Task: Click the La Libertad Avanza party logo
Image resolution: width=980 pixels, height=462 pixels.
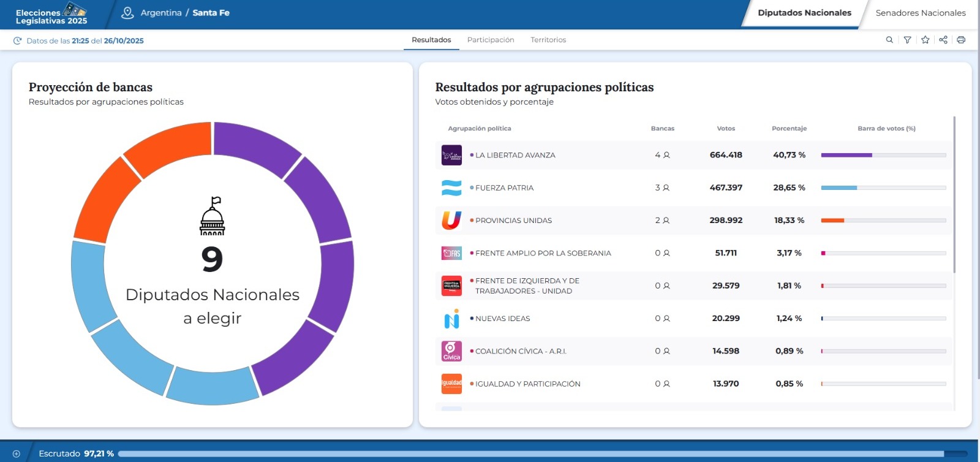Action: click(451, 155)
